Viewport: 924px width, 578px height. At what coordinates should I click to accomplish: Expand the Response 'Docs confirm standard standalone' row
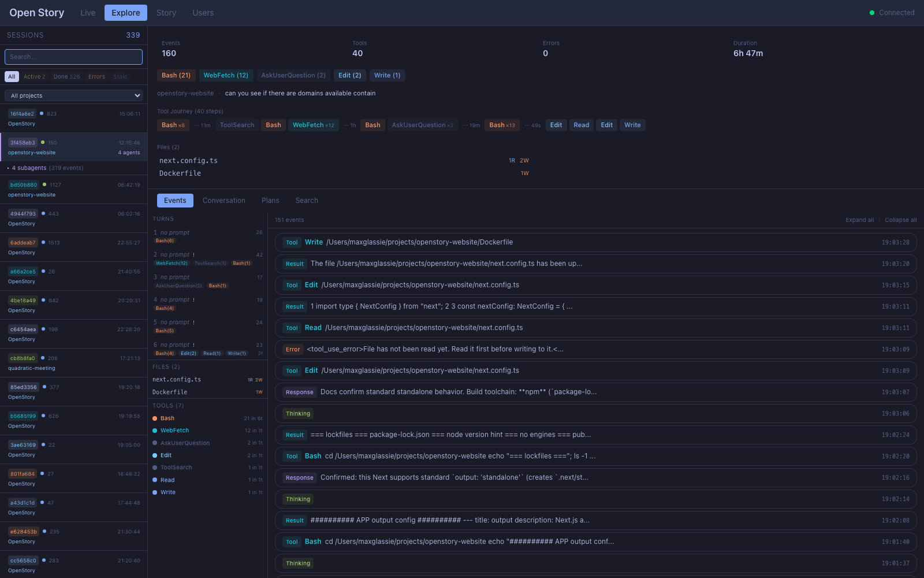(595, 392)
